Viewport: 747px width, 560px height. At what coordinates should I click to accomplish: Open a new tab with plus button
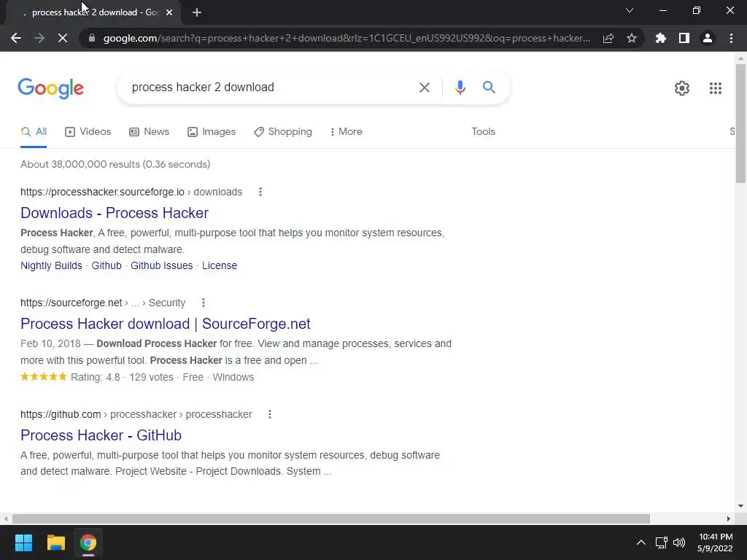(x=197, y=12)
